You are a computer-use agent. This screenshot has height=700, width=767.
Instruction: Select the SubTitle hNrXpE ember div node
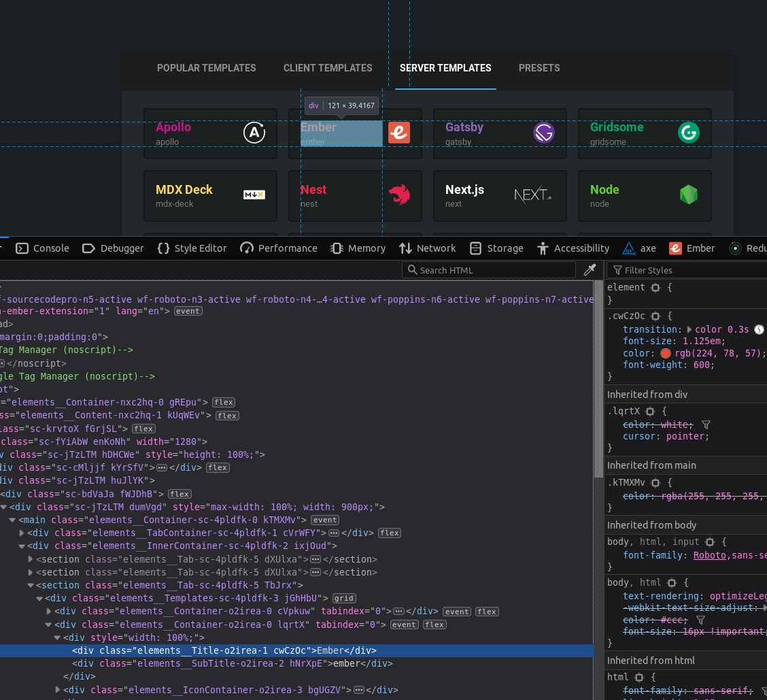click(233, 664)
